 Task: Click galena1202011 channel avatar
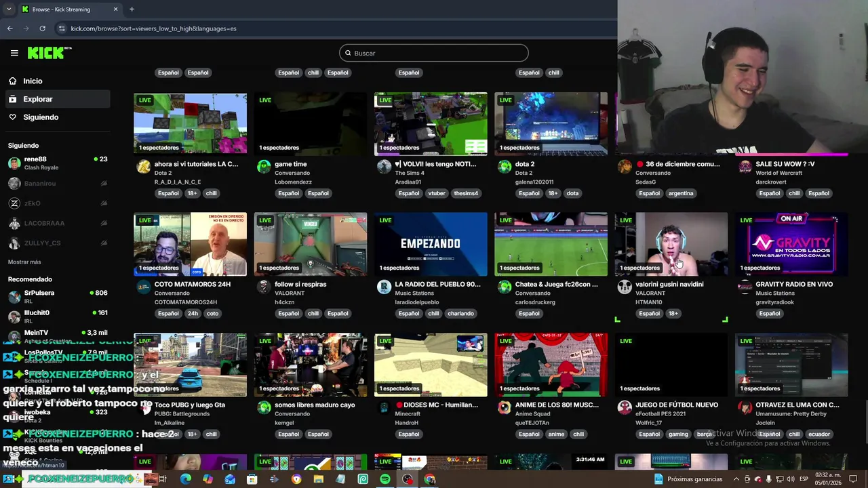tap(504, 167)
